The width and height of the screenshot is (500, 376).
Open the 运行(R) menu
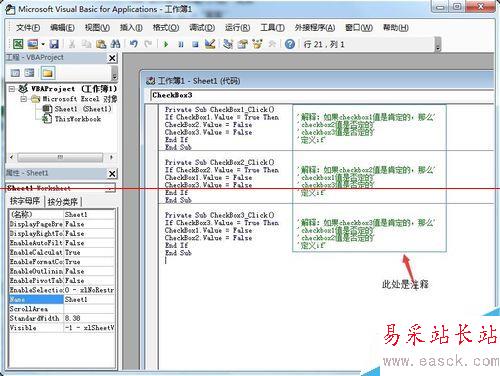(237, 27)
